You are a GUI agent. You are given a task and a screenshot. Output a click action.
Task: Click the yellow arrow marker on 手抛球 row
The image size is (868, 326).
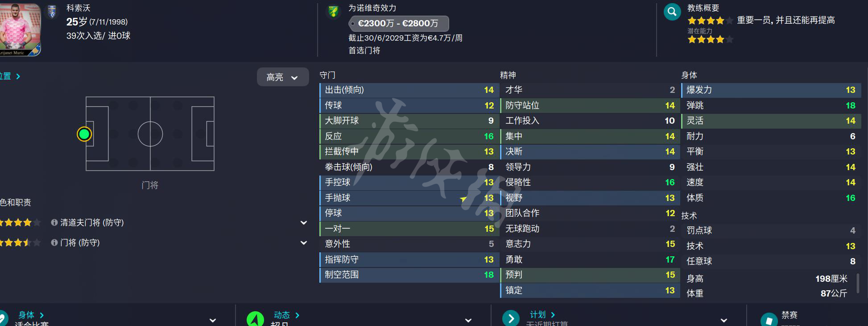click(463, 199)
